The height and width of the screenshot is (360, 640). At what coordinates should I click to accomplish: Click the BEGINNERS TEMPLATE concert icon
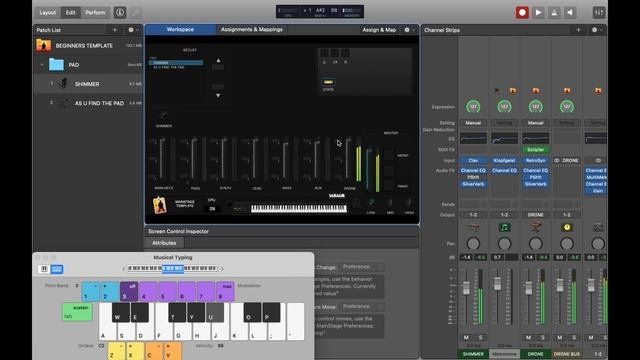coord(44,45)
